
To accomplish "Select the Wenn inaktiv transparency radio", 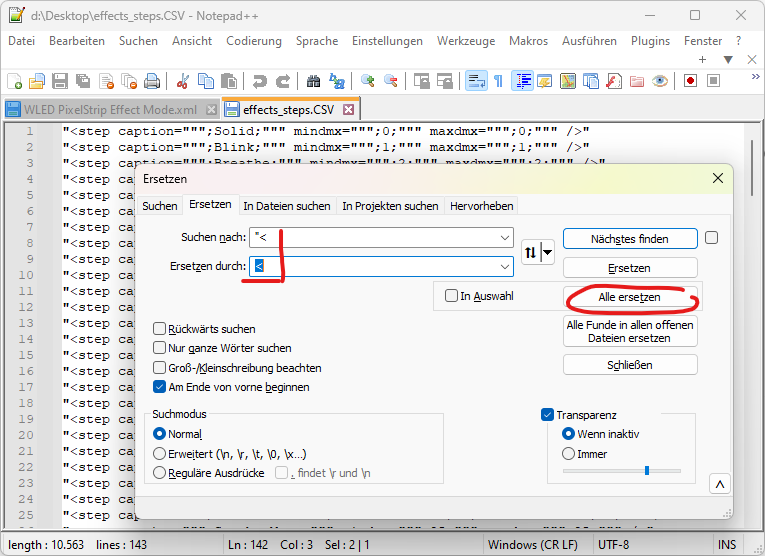I will 568,434.
